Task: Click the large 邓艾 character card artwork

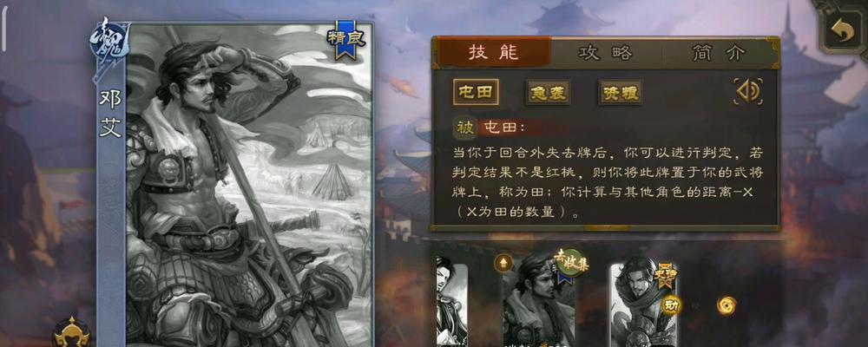Action: 249,186
